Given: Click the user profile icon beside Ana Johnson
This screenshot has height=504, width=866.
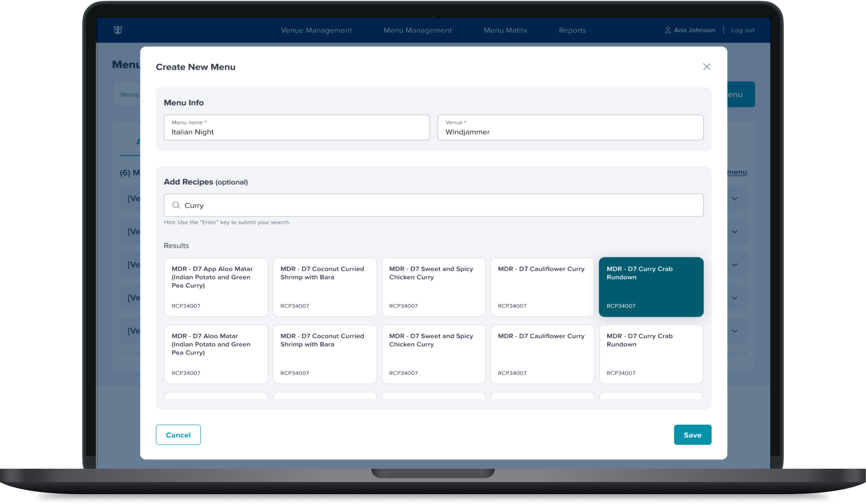Looking at the screenshot, I should coord(667,30).
